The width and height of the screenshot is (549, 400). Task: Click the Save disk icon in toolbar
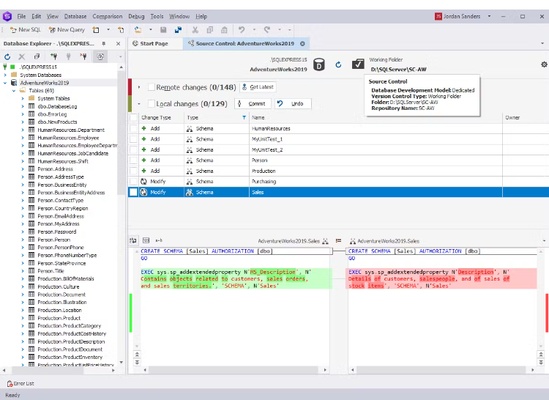[163, 30]
